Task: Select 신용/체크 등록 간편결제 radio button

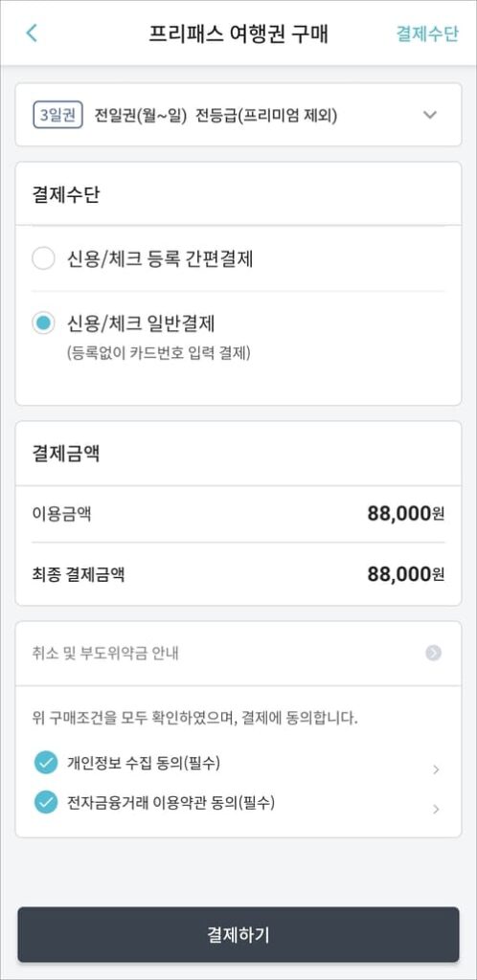Action: pos(44,258)
